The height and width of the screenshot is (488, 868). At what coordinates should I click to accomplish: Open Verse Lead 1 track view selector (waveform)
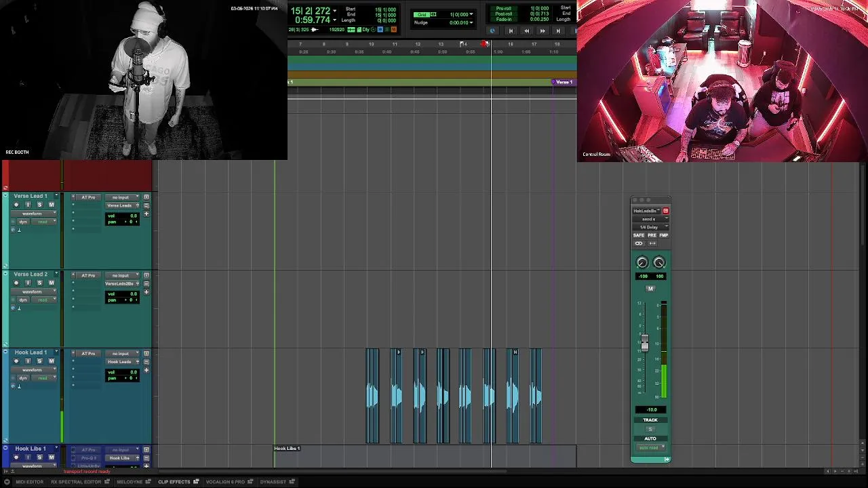[34, 213]
